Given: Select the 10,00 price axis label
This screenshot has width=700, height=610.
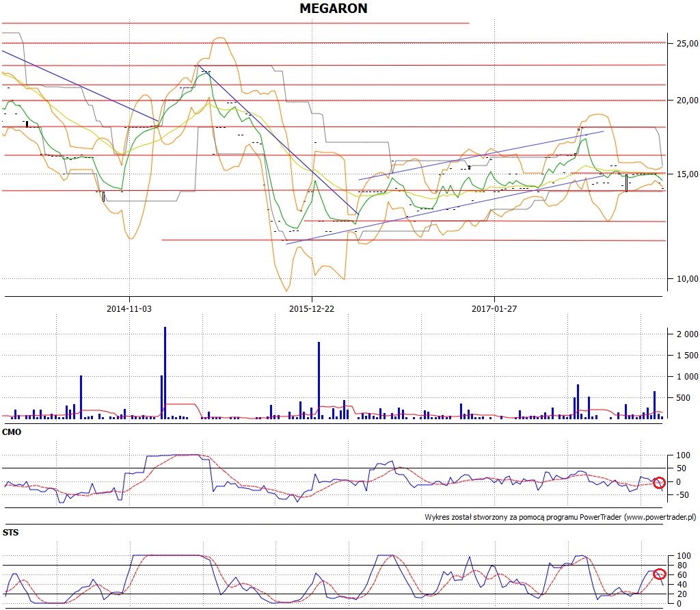Looking at the screenshot, I should [687, 278].
